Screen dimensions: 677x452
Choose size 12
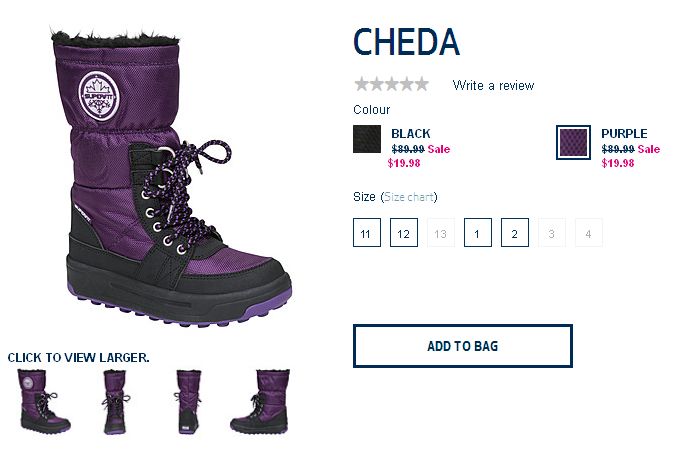(x=403, y=234)
